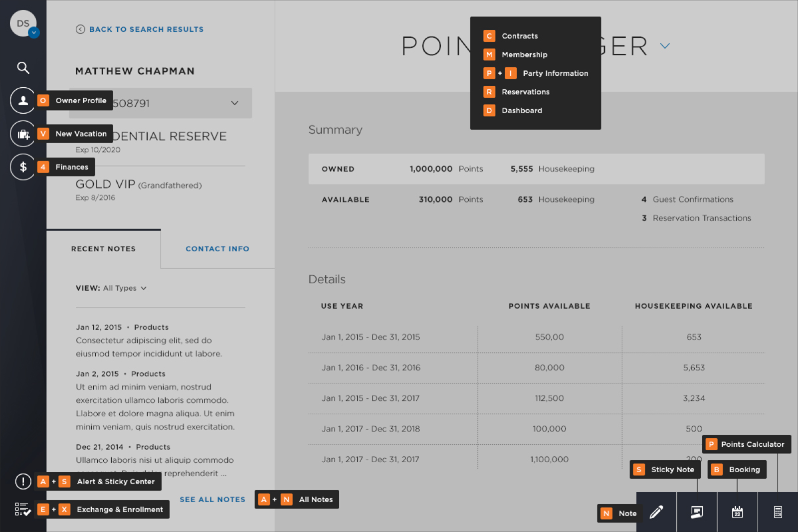Click Back to Search Results
Viewport: 798px width, 532px height.
coord(140,29)
